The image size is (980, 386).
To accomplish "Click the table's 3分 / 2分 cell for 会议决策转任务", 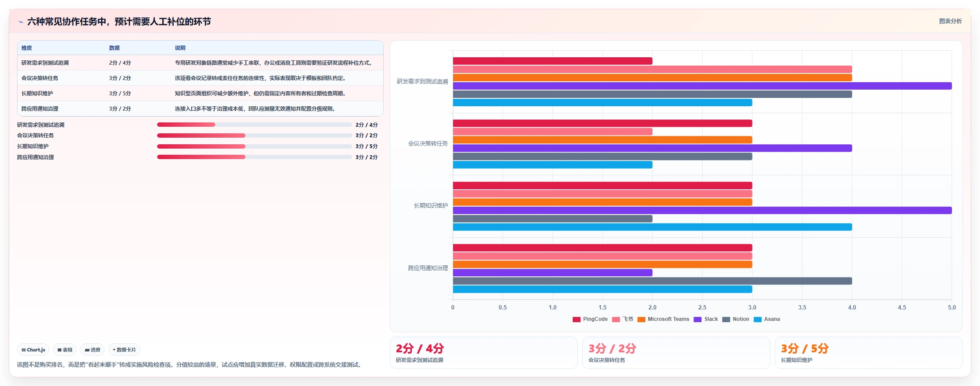I will pos(120,78).
